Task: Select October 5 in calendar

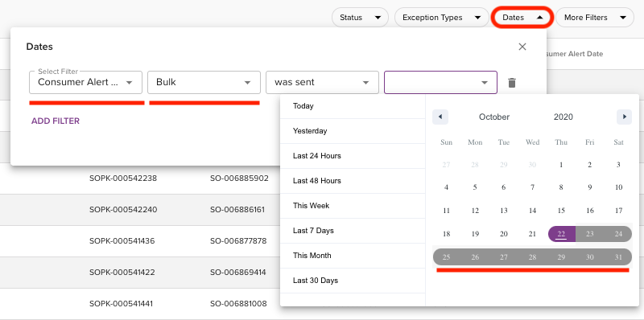Action: click(x=475, y=187)
